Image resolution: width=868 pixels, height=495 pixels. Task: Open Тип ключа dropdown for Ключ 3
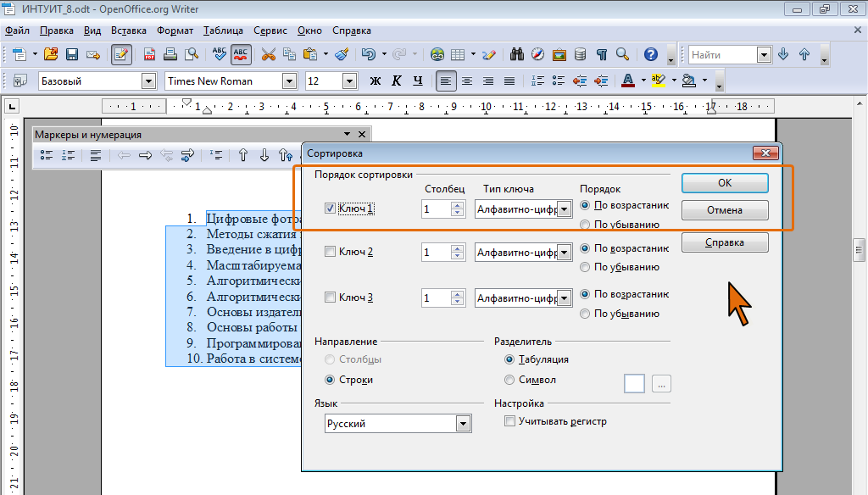(564, 298)
